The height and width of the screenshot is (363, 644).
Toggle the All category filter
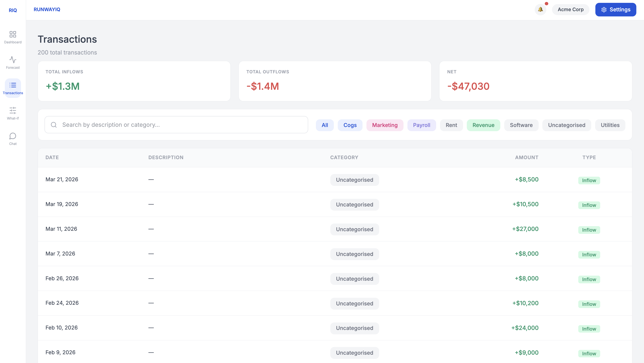click(x=324, y=125)
